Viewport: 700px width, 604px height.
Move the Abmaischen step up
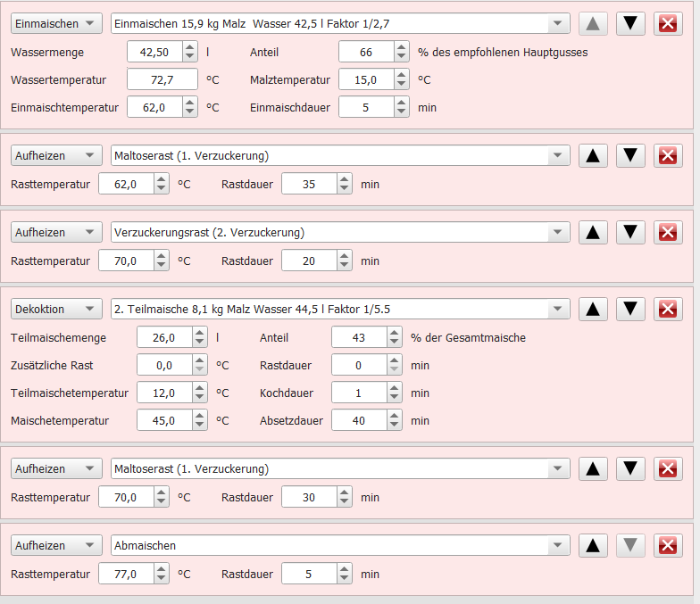(x=593, y=546)
